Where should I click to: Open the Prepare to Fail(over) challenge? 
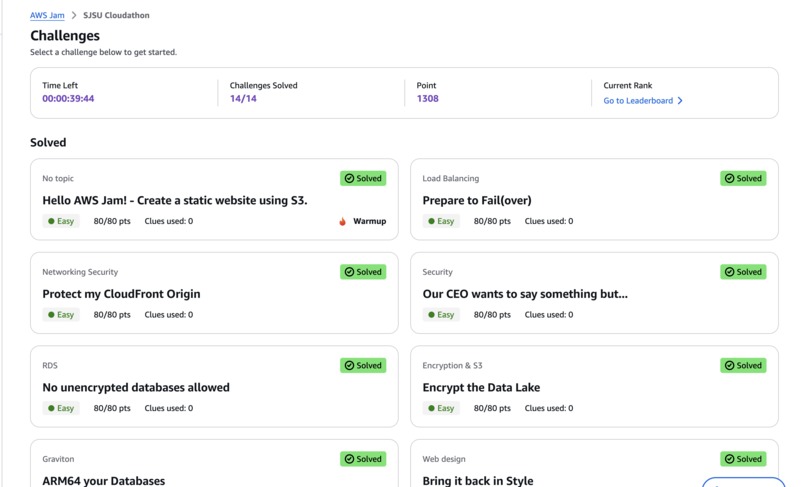point(477,201)
